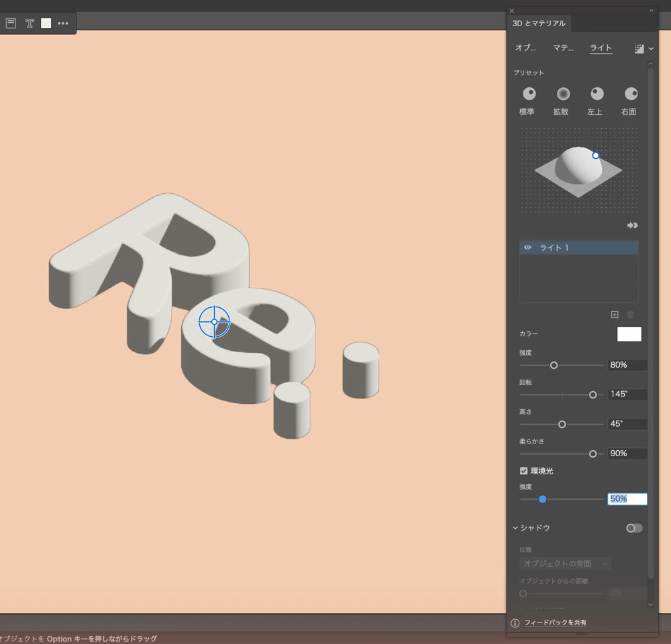The height and width of the screenshot is (644, 671).
Task: Click the blue light target widget on the canvas
Action: pos(215,322)
